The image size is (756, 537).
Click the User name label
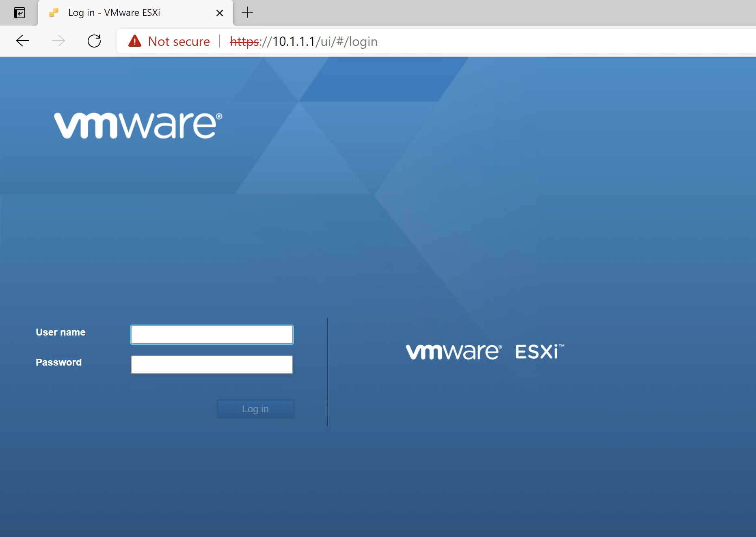[x=60, y=332]
